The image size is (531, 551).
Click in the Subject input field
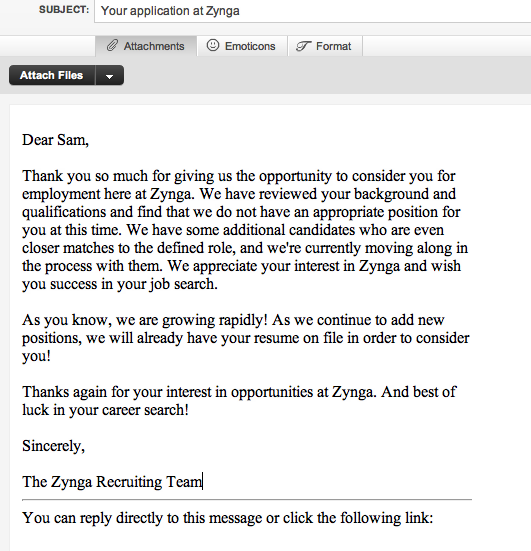[x=312, y=11]
